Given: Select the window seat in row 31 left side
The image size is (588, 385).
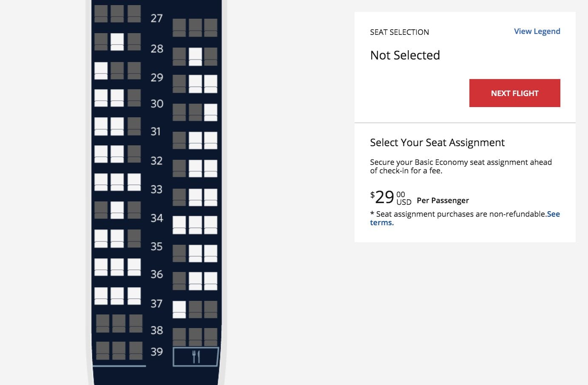Looking at the screenshot, I should point(101,126).
